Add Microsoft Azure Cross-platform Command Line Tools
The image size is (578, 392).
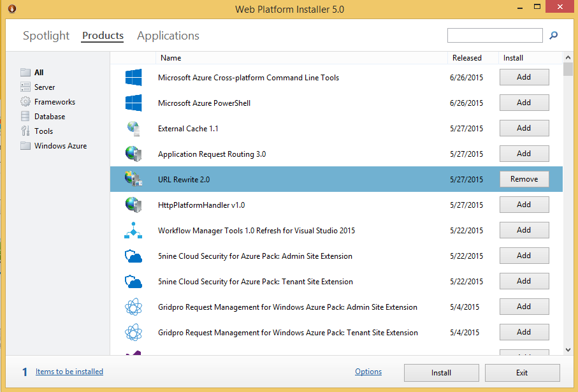[524, 77]
